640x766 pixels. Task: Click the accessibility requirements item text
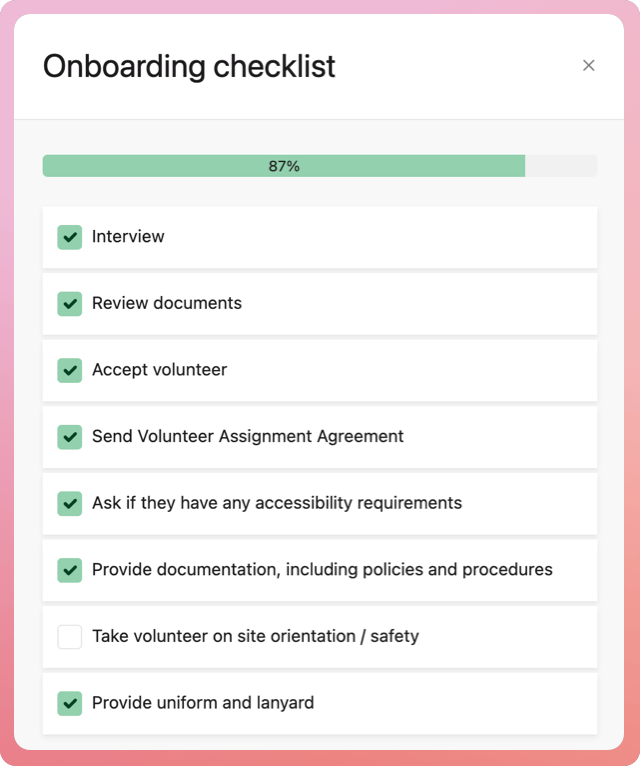tap(277, 503)
